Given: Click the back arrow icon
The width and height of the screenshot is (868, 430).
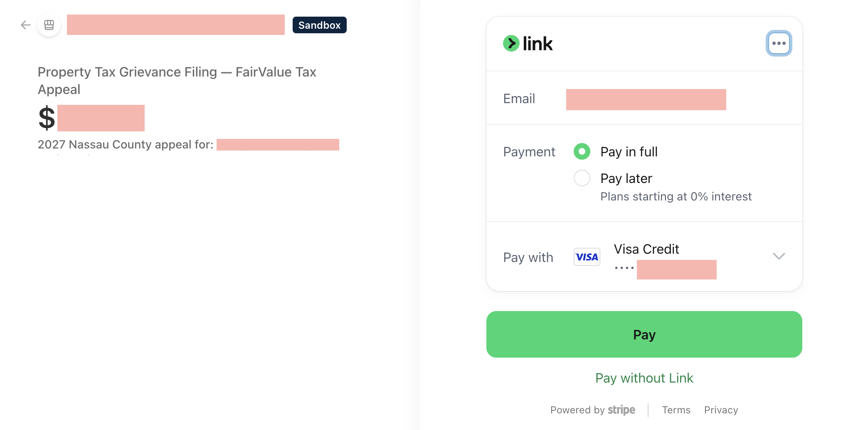Looking at the screenshot, I should click(x=26, y=25).
